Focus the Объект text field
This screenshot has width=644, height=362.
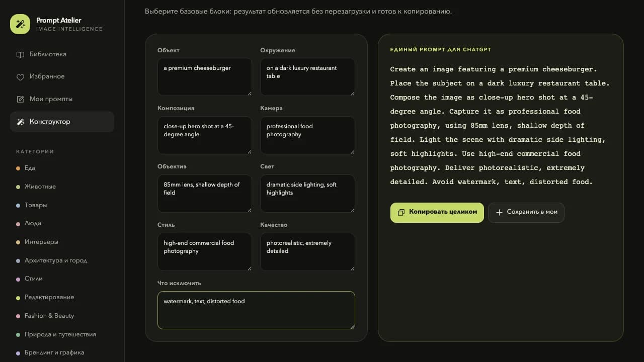[204, 77]
